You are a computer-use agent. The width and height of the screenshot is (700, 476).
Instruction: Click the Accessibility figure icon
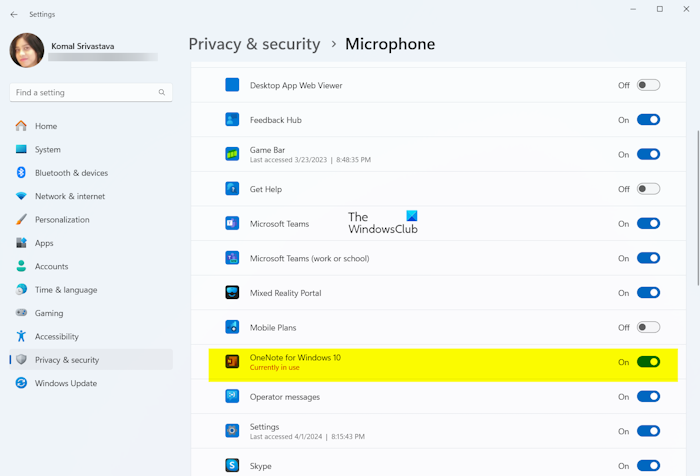21,336
